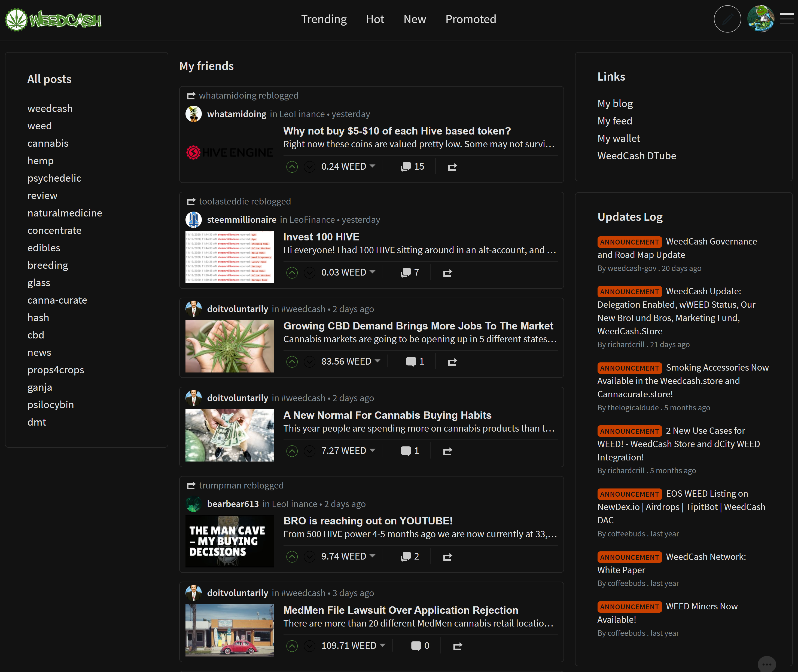Downvote the Growing CBD Demand post
Screen dimensions: 798x672
click(x=309, y=362)
